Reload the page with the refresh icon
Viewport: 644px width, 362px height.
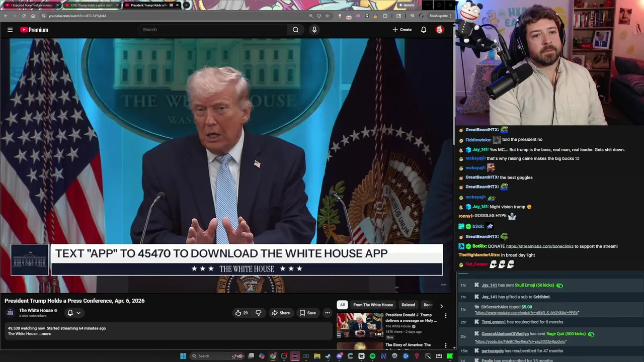point(24,16)
